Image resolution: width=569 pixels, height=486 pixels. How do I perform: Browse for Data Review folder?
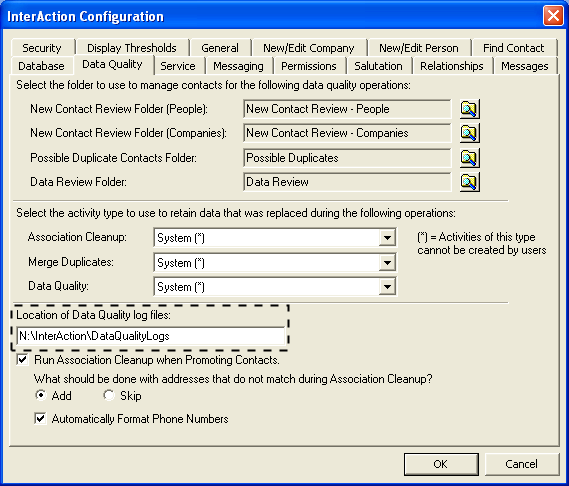click(x=470, y=182)
